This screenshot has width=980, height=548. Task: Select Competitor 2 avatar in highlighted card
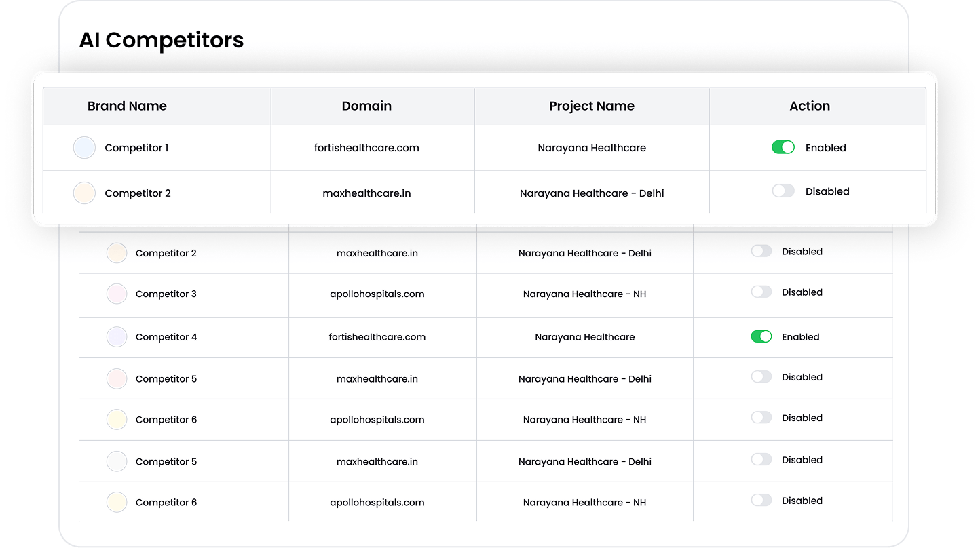tap(84, 193)
